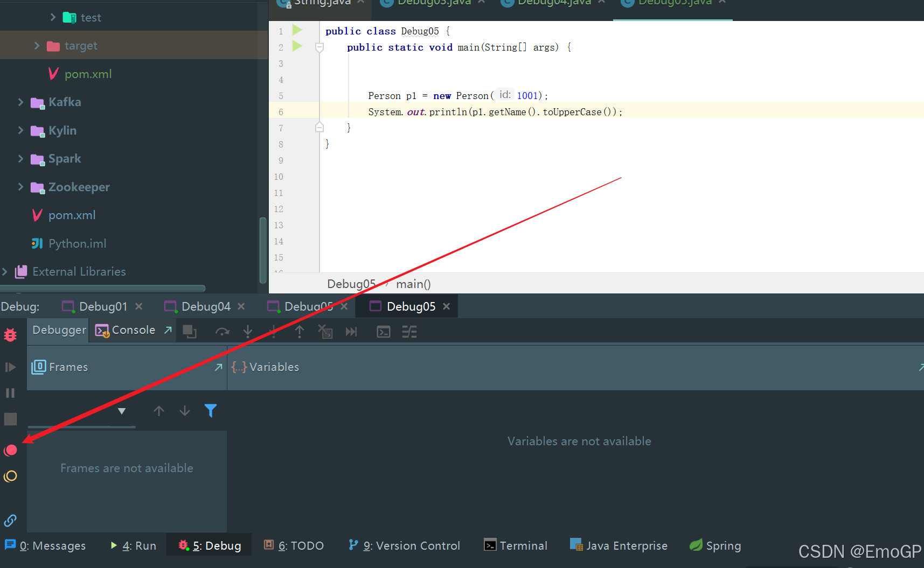Expand the test folder
This screenshot has width=924, height=568.
pyautogui.click(x=53, y=18)
